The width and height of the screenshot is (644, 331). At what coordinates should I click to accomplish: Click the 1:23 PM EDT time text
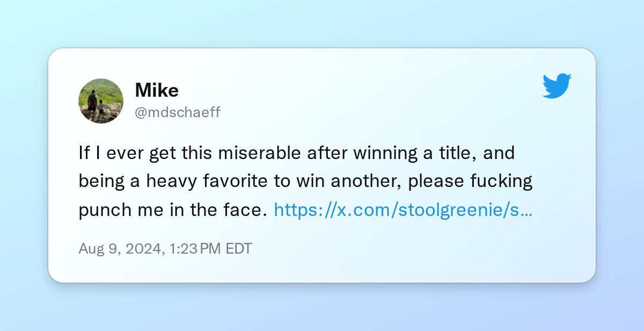coord(210,249)
